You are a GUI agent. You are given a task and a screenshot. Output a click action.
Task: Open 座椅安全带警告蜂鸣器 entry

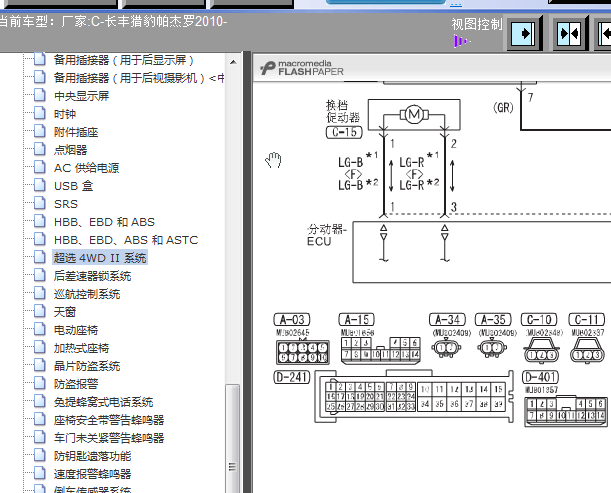[109, 420]
